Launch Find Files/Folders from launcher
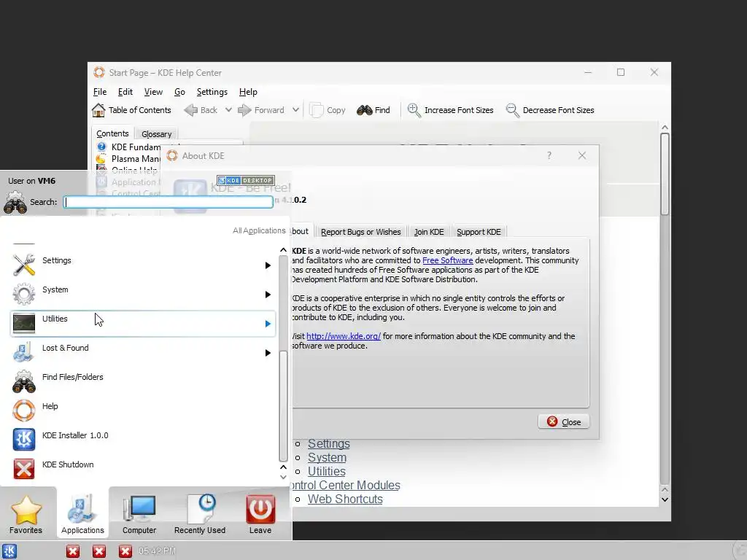This screenshot has height=560, width=747. (142, 381)
